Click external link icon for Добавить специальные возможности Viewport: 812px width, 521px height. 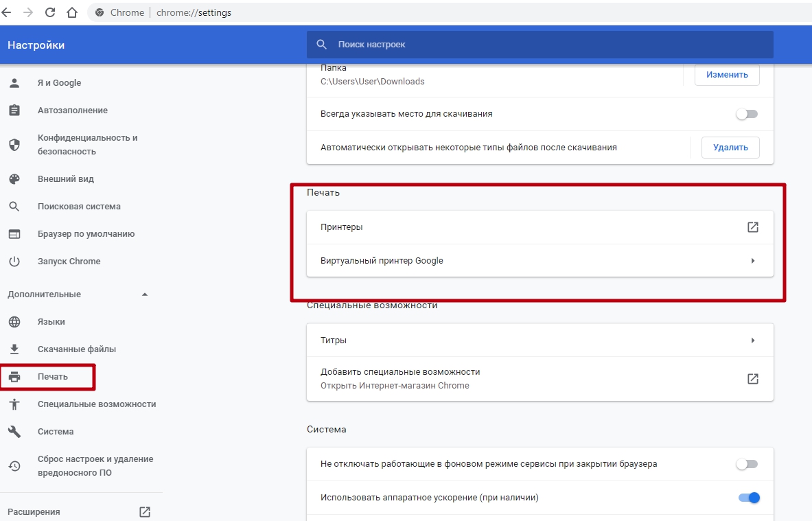coord(752,379)
